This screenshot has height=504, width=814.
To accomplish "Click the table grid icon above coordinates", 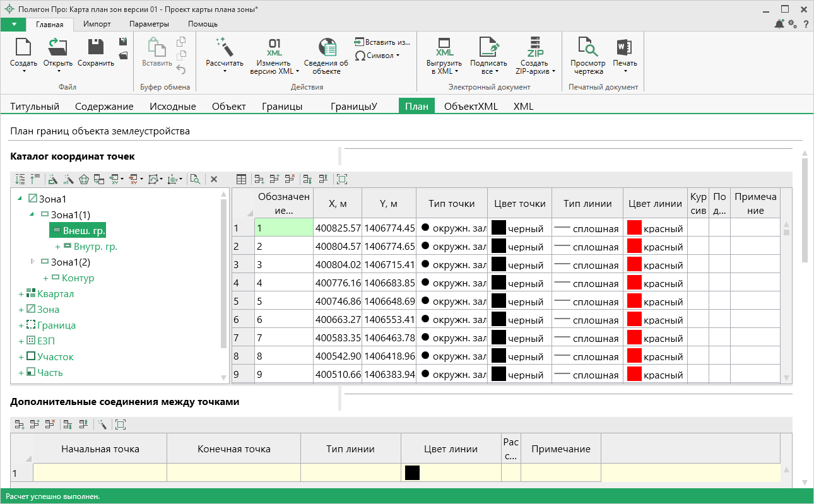I will pyautogui.click(x=241, y=179).
